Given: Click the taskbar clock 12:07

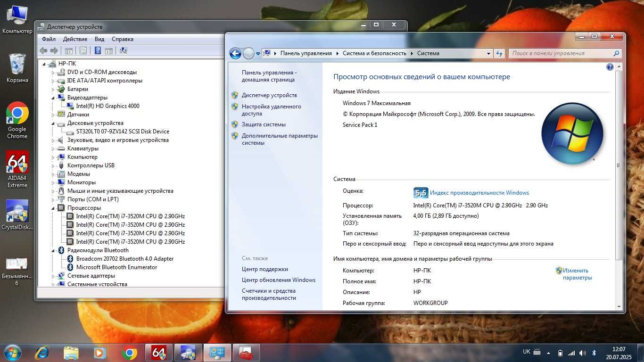Looking at the screenshot, I should point(619,349).
